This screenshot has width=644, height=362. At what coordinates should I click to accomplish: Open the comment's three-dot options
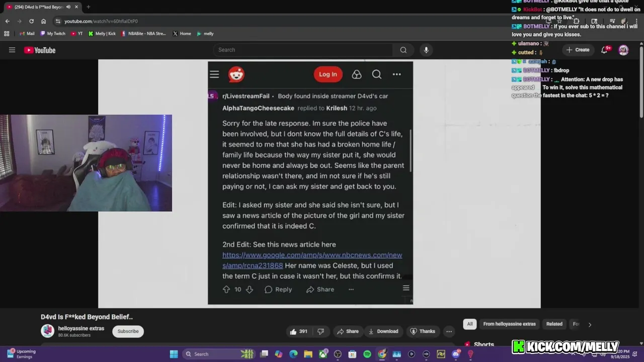(351, 290)
